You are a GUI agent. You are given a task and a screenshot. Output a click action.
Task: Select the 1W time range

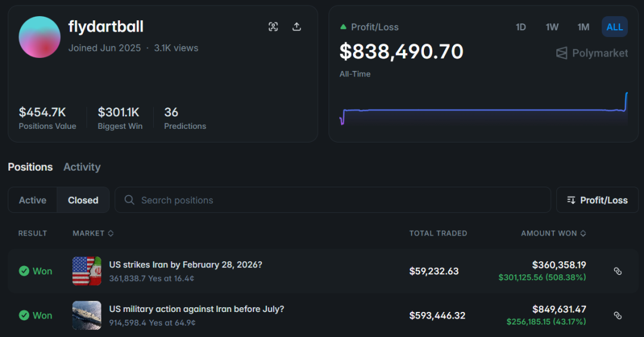(552, 27)
